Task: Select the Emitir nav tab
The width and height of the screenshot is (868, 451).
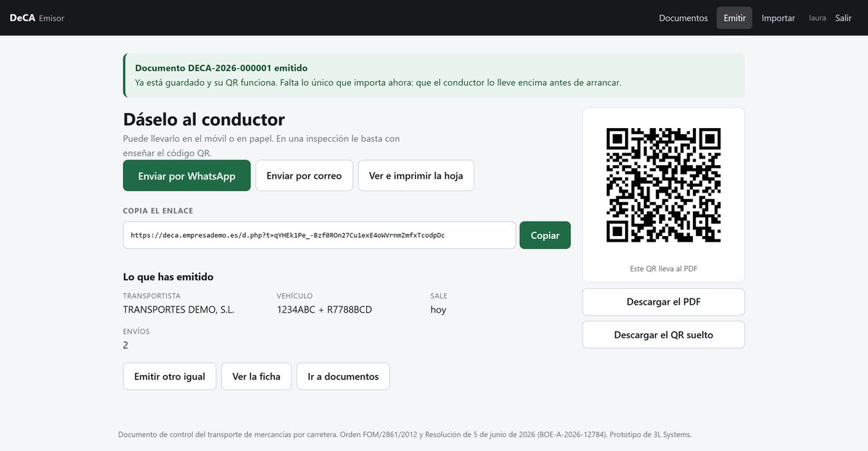Action: [x=734, y=18]
